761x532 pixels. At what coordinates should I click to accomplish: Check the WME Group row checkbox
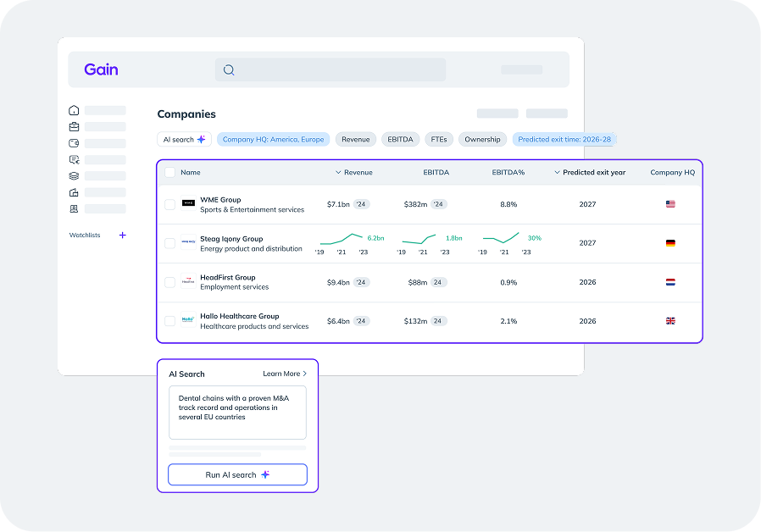pyautogui.click(x=169, y=204)
